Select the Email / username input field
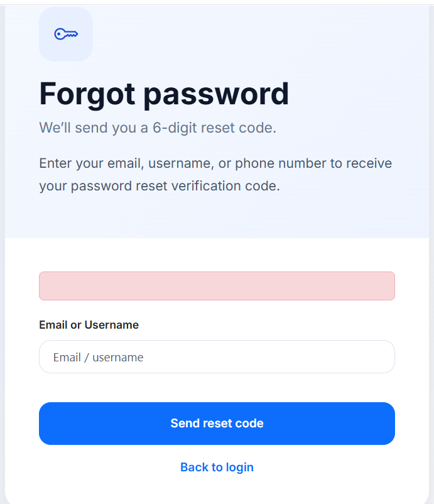434x504 pixels. coord(217,356)
